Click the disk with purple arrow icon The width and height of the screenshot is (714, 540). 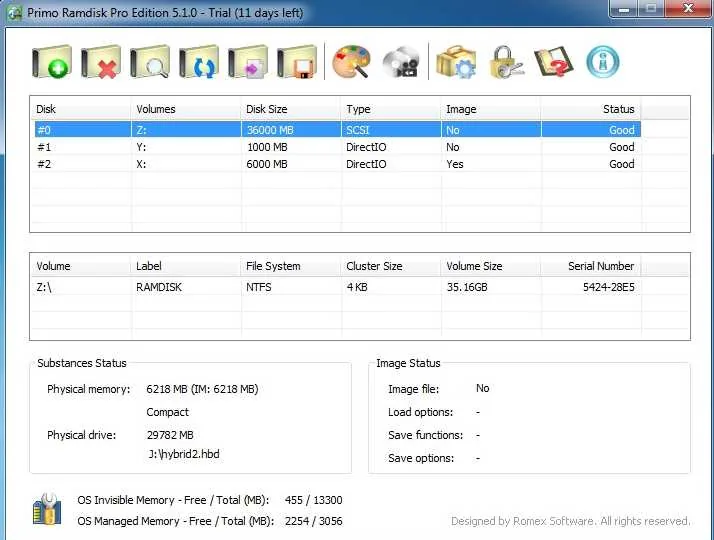click(x=248, y=61)
